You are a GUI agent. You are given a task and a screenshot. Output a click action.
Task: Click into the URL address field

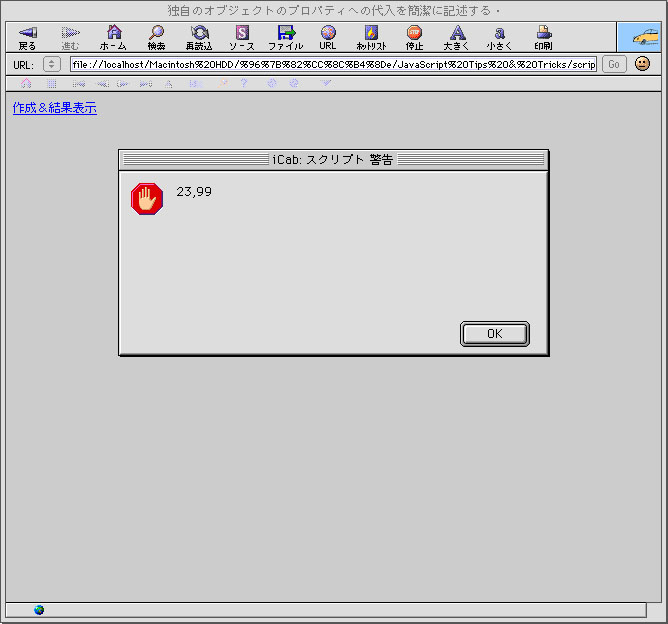pos(333,64)
